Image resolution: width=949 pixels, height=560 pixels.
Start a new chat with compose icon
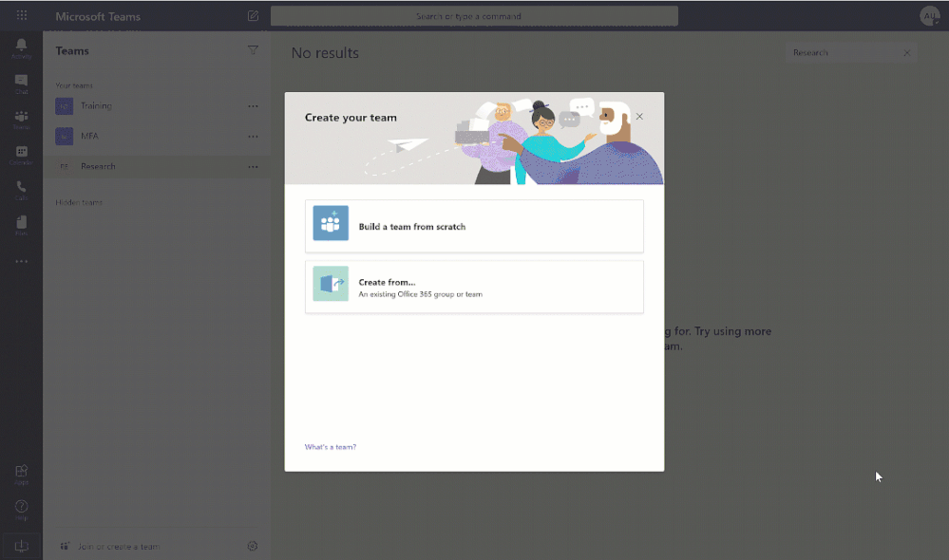click(x=253, y=16)
